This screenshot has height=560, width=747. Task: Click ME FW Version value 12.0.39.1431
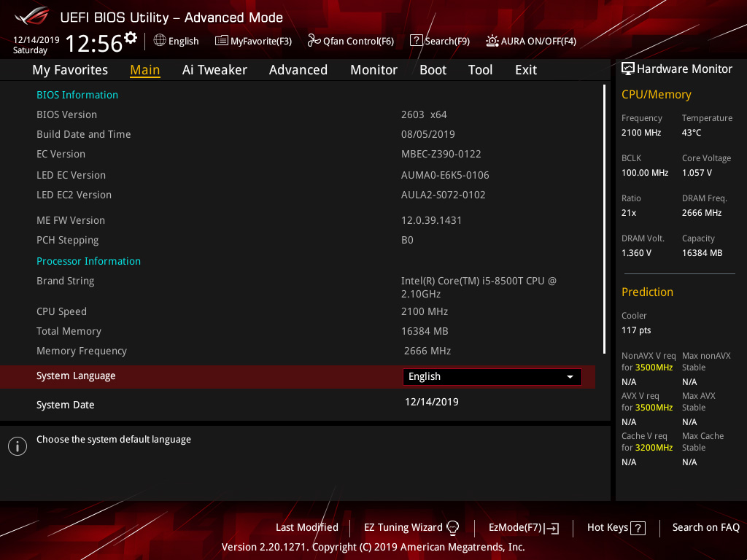[x=431, y=220]
